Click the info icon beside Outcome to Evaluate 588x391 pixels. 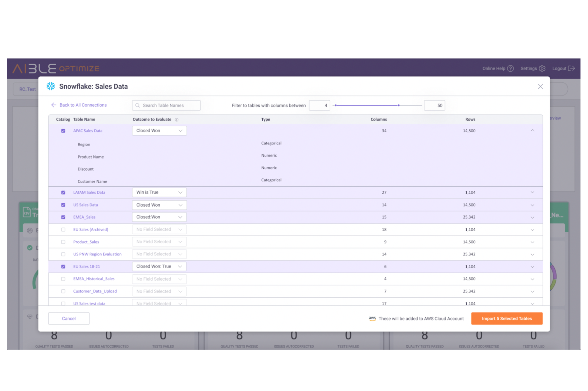[177, 120]
